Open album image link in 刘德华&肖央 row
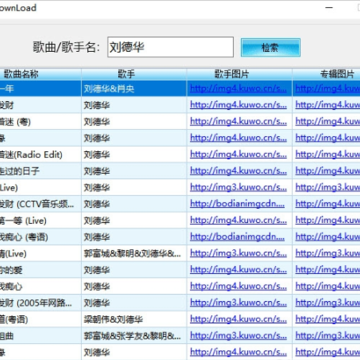 328,89
